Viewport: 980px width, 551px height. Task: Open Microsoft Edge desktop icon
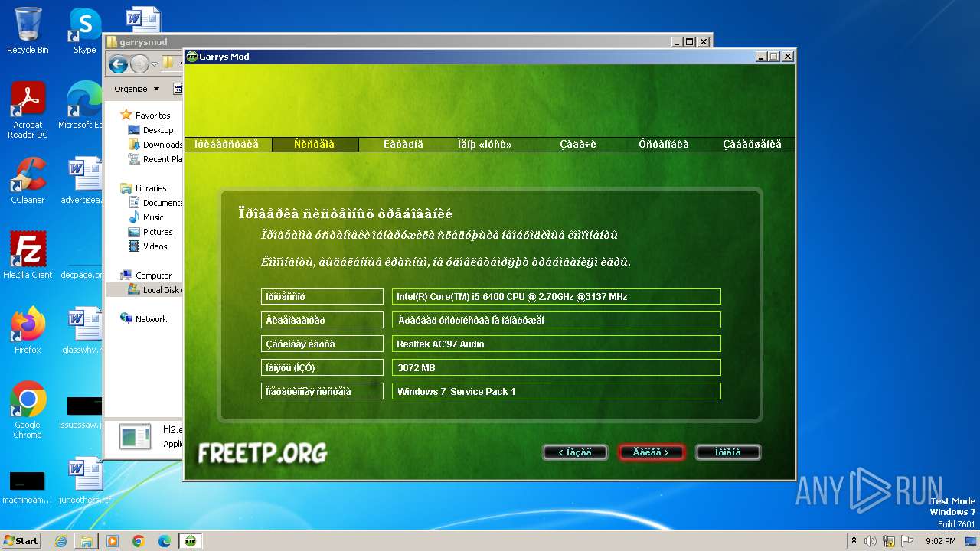click(83, 106)
